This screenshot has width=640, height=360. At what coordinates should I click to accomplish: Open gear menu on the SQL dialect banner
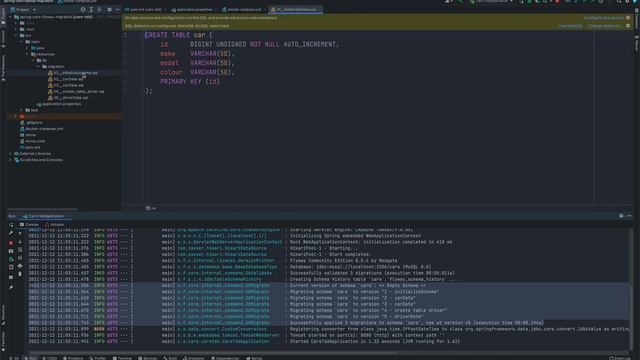[628, 26]
